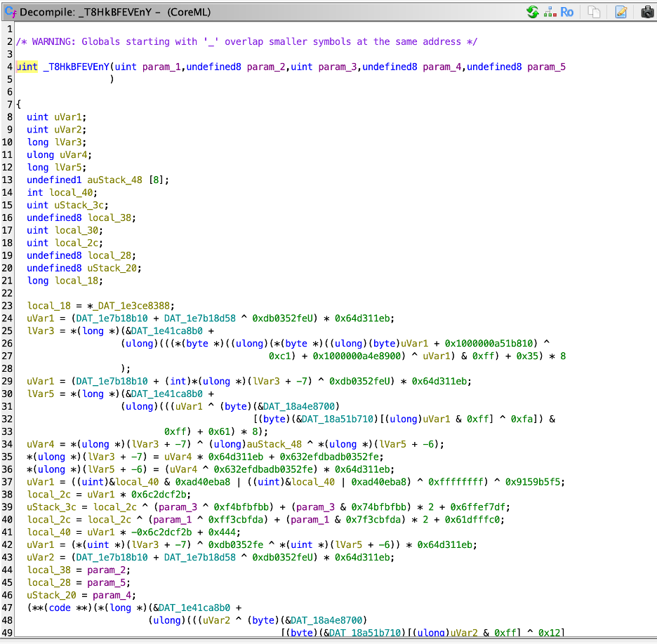Click the copy to clipboard icon
The height and width of the screenshot is (644, 657).
(x=594, y=12)
